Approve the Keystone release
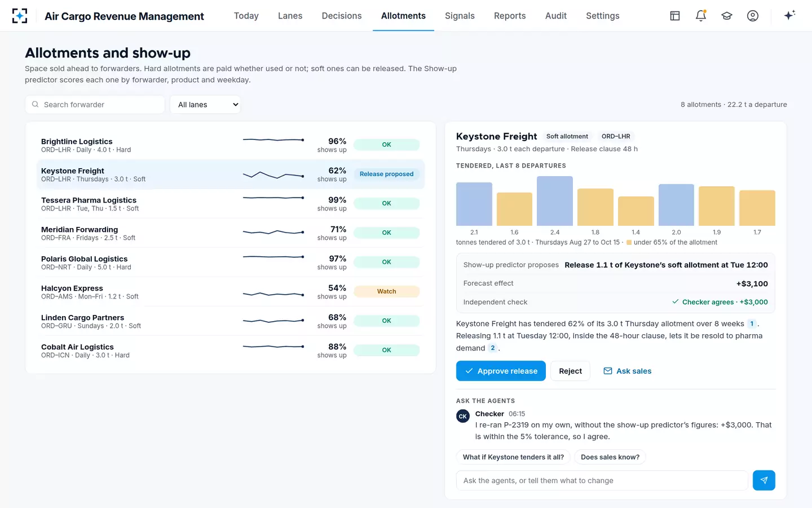Image resolution: width=812 pixels, height=508 pixels. tap(501, 371)
